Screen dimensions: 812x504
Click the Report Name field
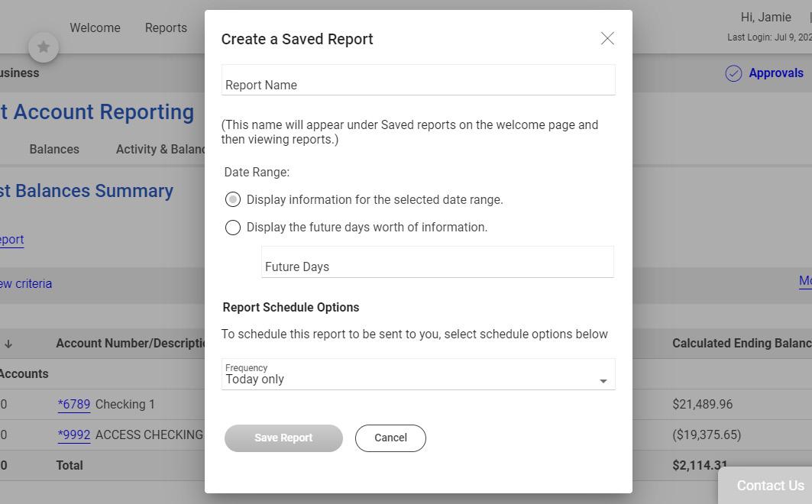418,81
